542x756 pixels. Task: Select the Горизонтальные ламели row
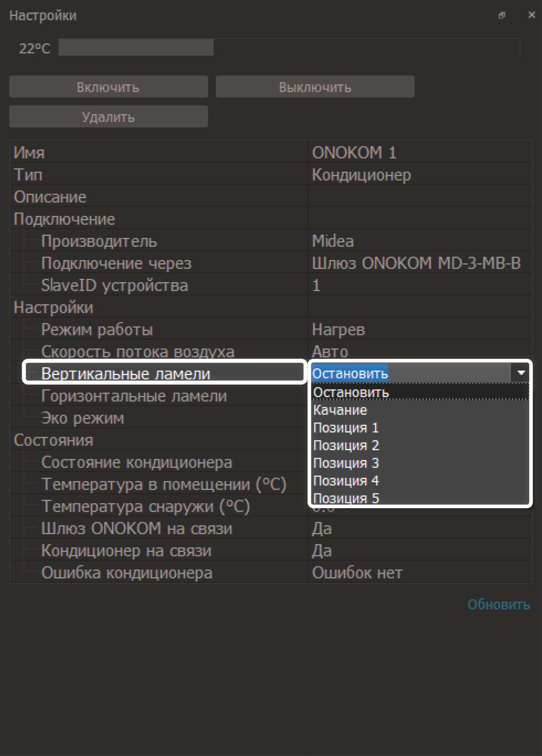(x=134, y=396)
